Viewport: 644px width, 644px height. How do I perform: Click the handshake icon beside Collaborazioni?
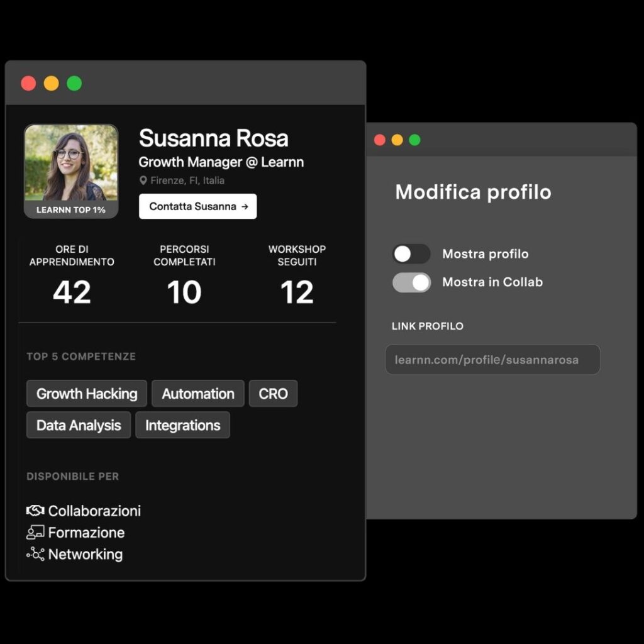tap(35, 511)
